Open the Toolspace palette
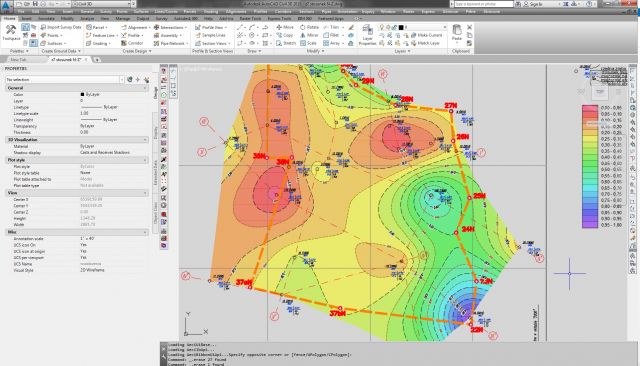640x366 pixels. 11,32
